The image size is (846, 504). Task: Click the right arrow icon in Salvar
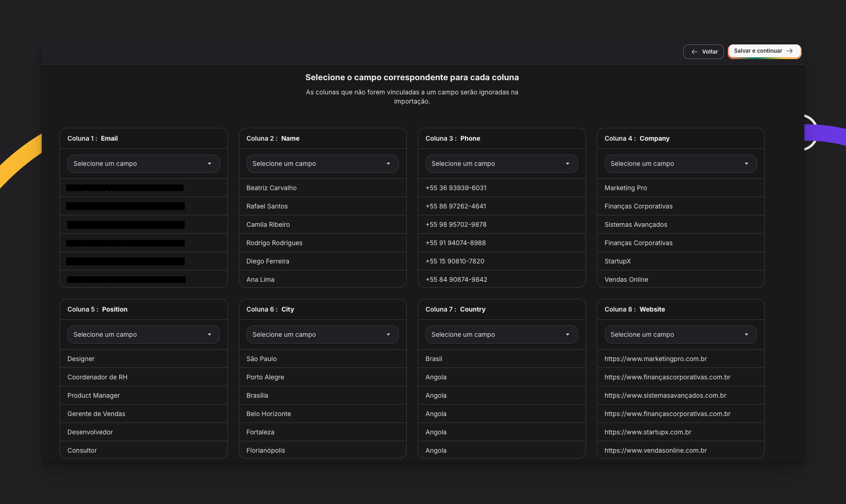tap(790, 51)
